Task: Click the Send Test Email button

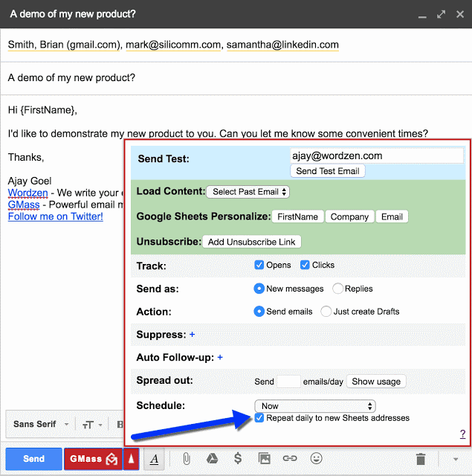Action: (328, 171)
